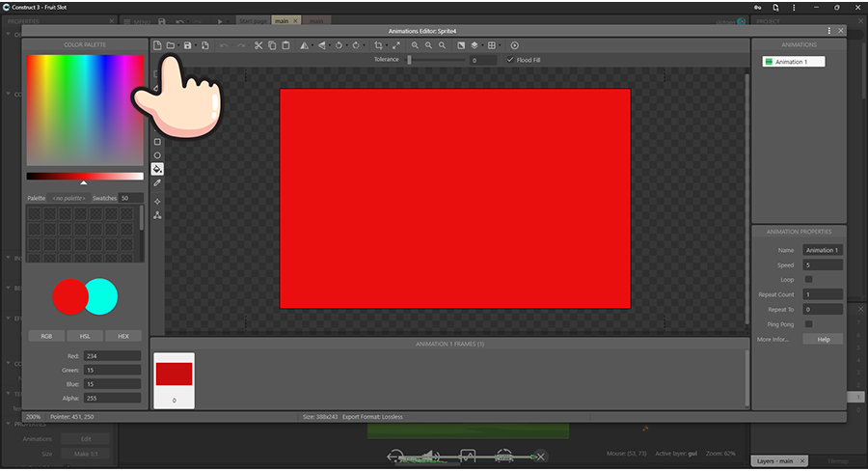Enable the Loop checkbox
This screenshot has height=471, width=868.
point(808,279)
